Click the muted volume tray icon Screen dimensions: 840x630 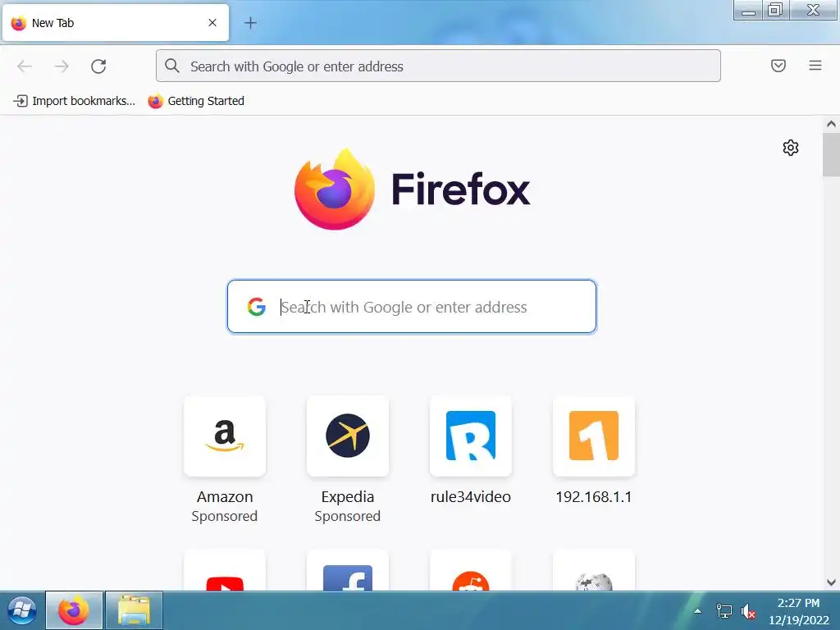pyautogui.click(x=748, y=611)
